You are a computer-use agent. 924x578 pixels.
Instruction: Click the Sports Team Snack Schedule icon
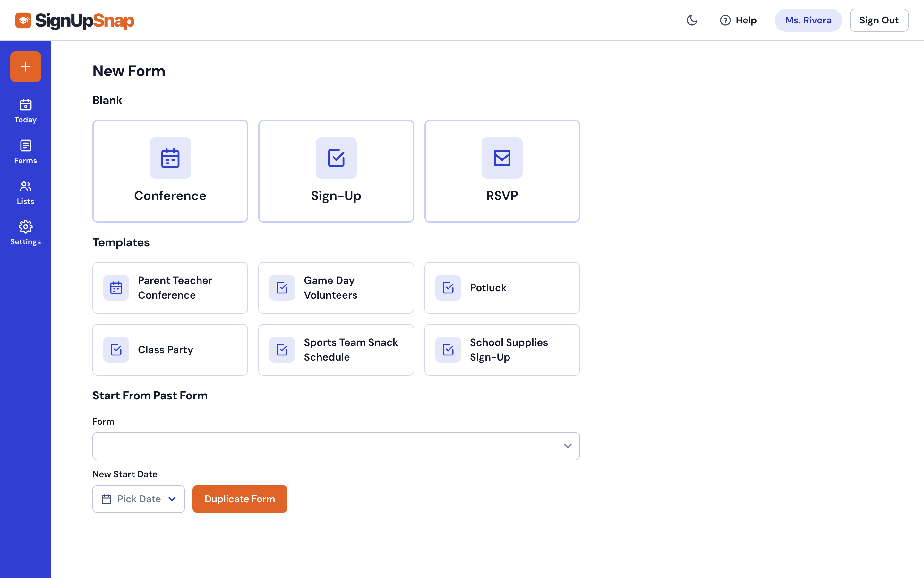pos(282,350)
